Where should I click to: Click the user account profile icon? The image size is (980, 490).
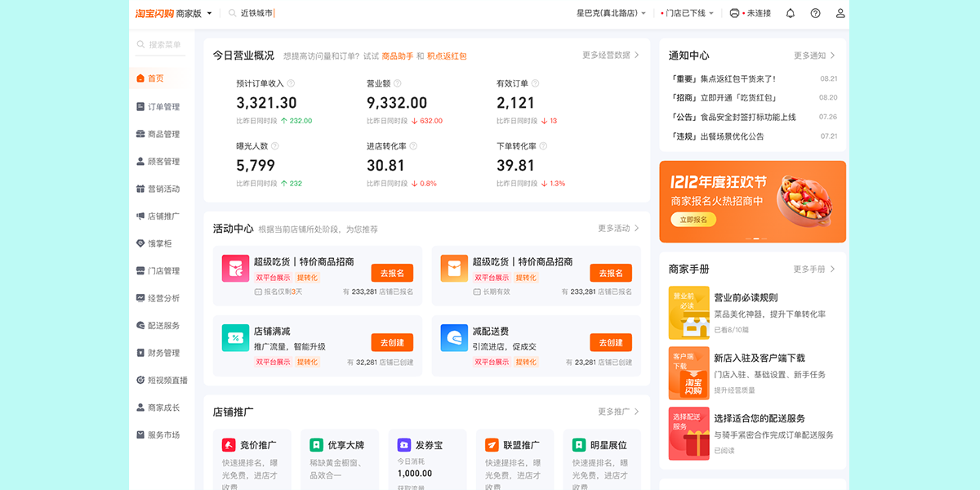840,13
